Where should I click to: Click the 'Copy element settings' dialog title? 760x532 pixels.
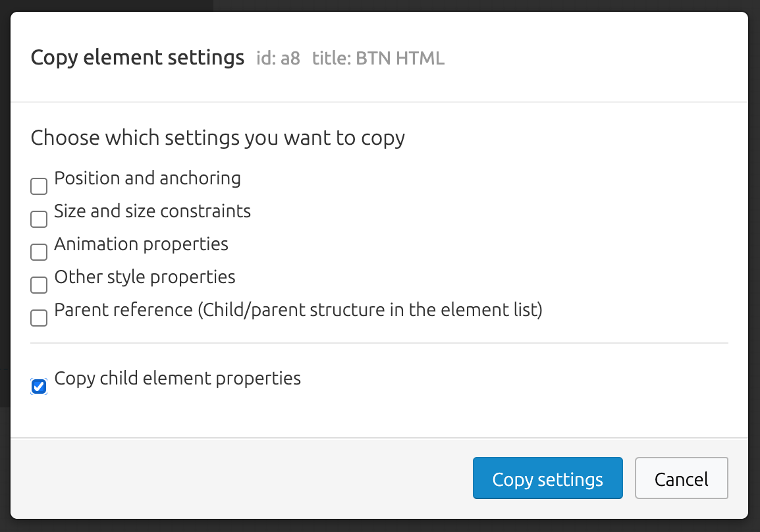[x=137, y=58]
